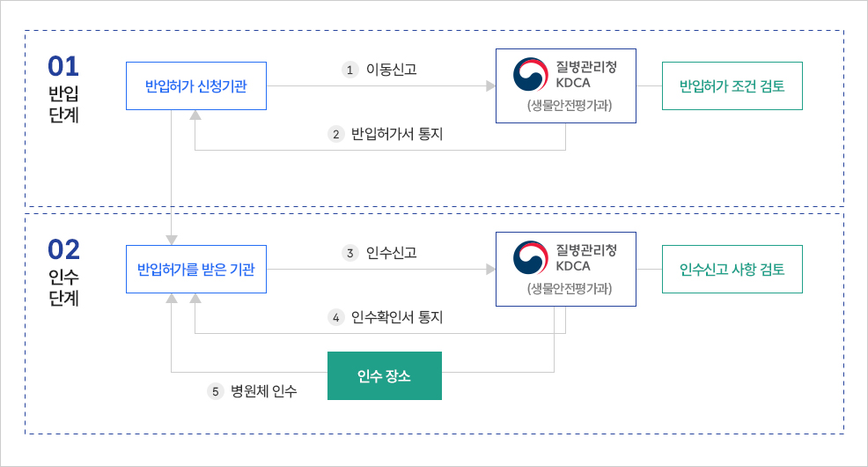The image size is (868, 467).
Task: Click the KDCA logo in the 인수 stage
Action: point(530,258)
